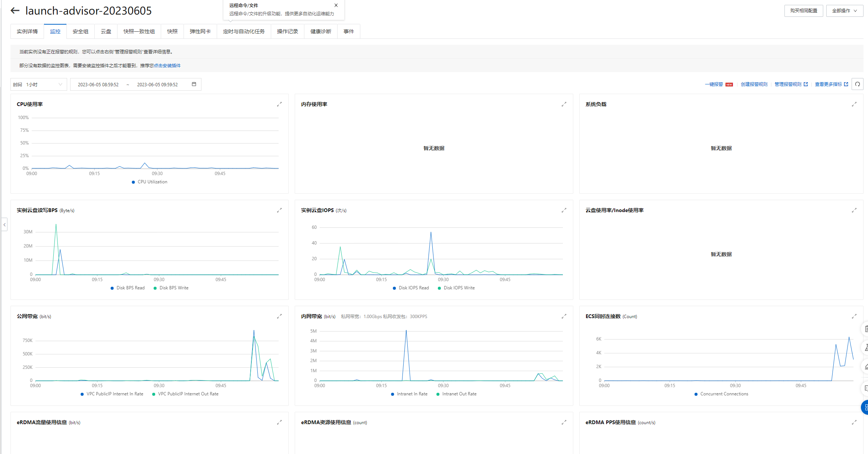Click the refresh icon next to 查看更多指标
Screen dimensions: 868x454
tap(858, 84)
